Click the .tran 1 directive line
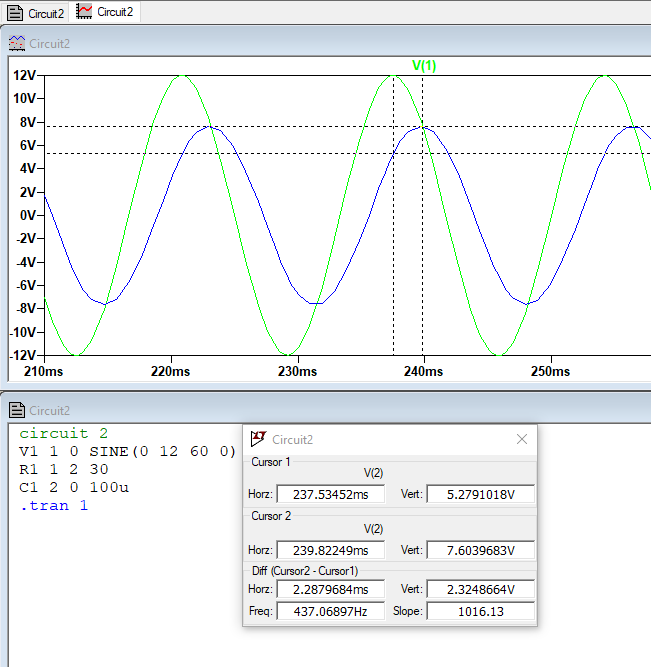The height and width of the screenshot is (667, 651). tap(54, 506)
